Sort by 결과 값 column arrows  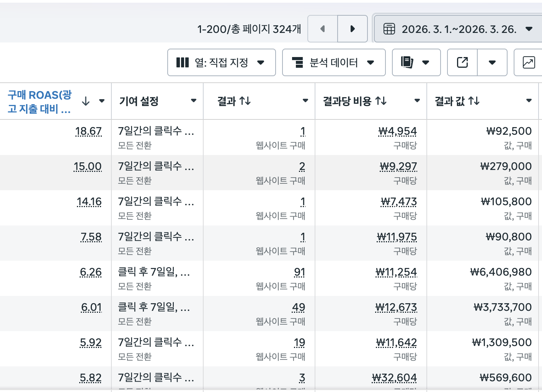point(474,101)
